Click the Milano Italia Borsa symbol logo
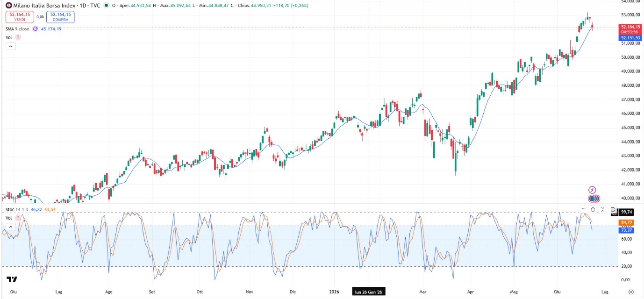Viewport: 644px width, 299px height. (8, 5)
